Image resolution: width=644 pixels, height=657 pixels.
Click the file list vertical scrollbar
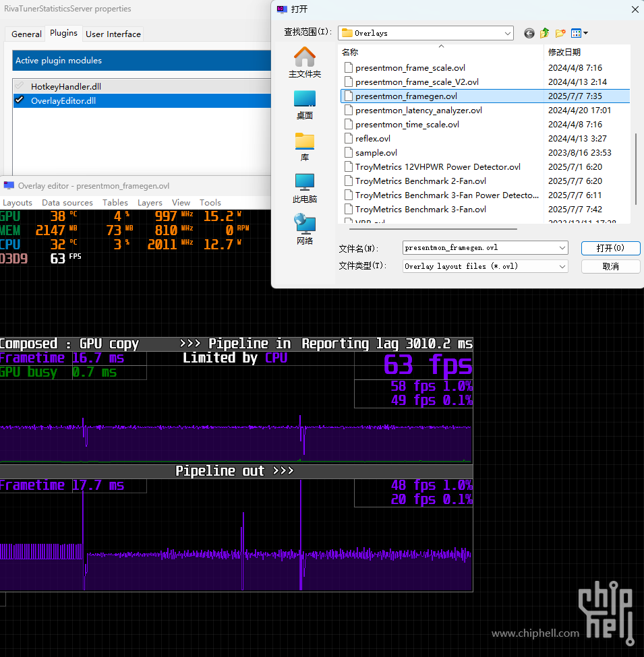pos(637,169)
